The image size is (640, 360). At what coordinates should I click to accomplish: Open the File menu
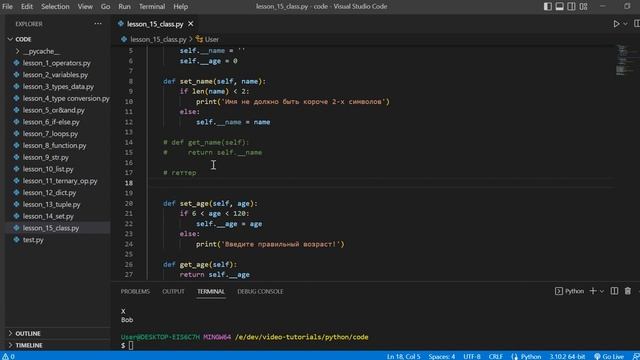pyautogui.click(x=7, y=7)
